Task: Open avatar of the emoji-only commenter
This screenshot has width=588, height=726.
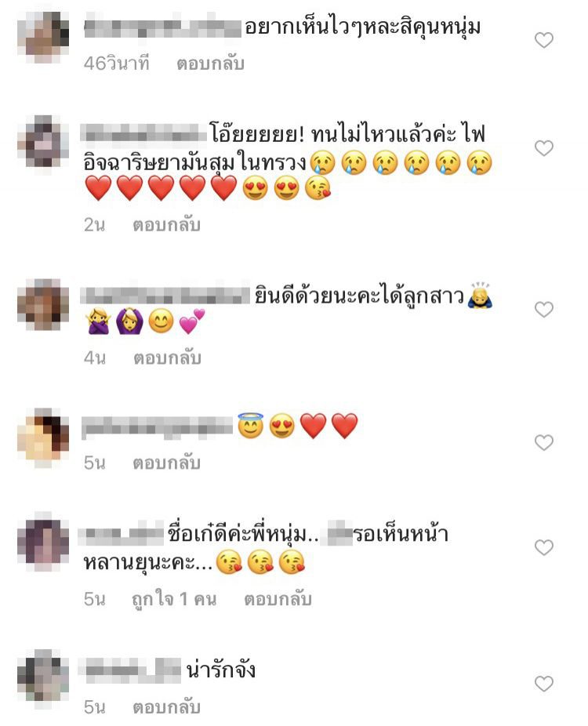Action: coord(44,438)
